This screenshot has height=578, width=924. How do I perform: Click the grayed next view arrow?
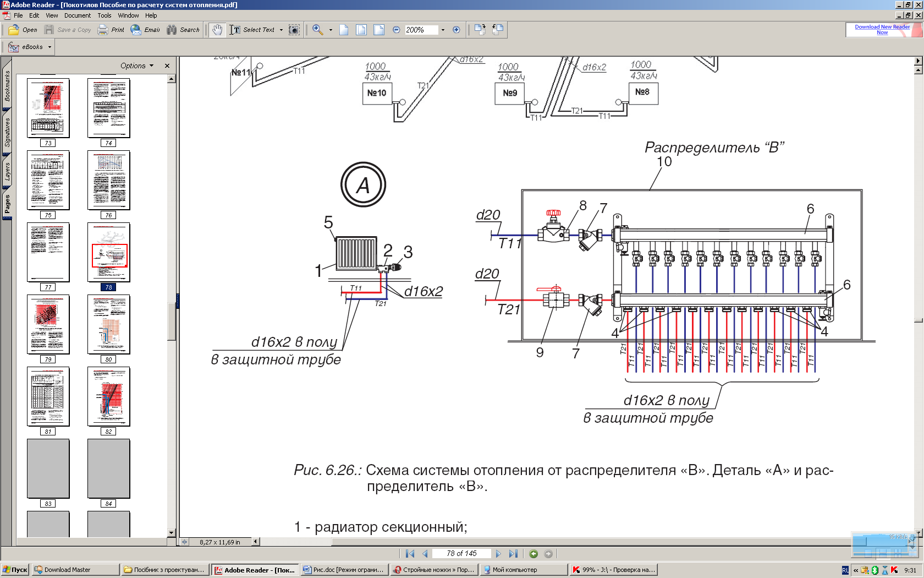click(x=548, y=554)
